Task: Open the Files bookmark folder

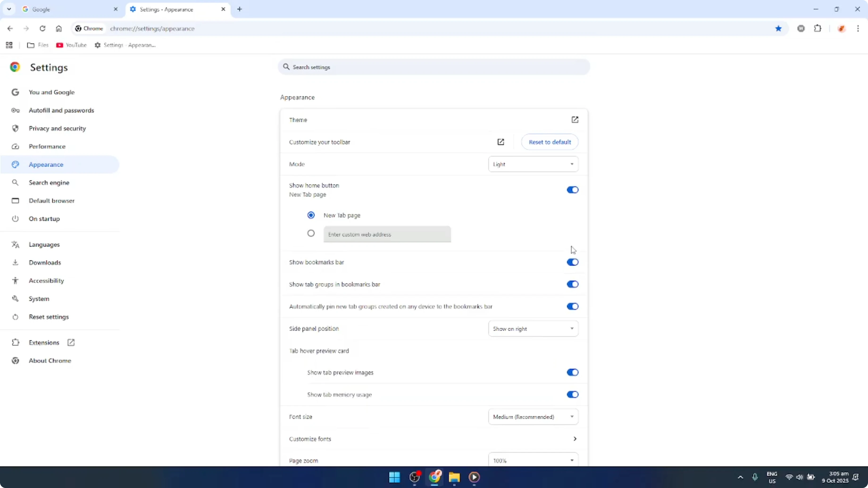Action: point(38,45)
